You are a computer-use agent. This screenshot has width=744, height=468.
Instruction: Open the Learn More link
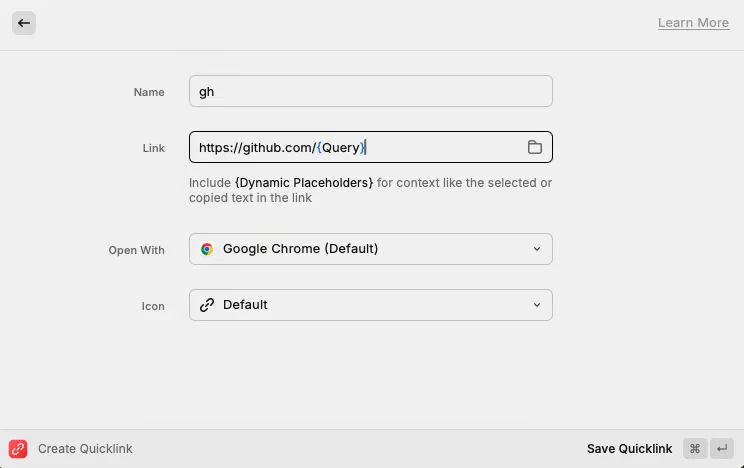pos(693,23)
